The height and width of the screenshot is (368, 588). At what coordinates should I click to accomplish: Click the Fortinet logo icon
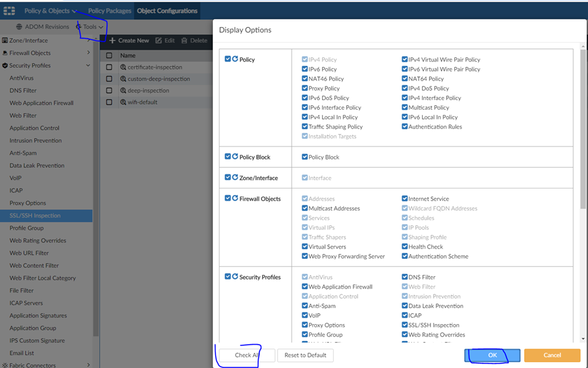coord(9,10)
